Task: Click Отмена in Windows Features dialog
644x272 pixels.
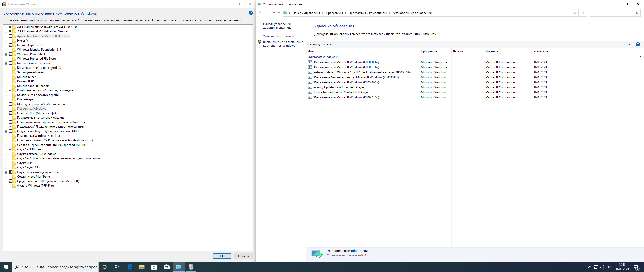Action: click(x=243, y=256)
